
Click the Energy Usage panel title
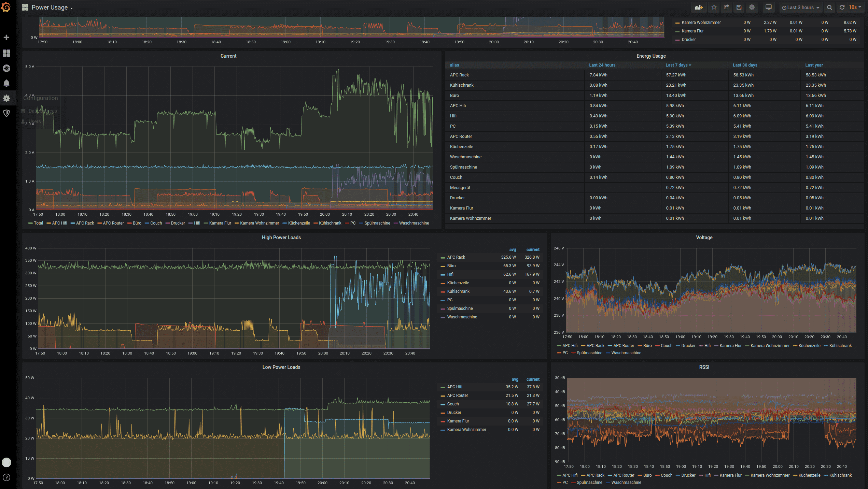coord(651,56)
